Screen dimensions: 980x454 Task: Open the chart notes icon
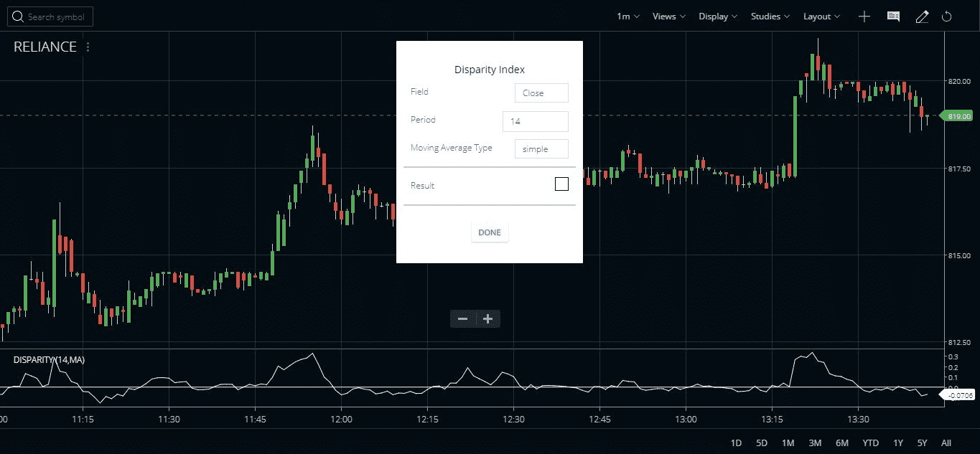[x=893, y=16]
